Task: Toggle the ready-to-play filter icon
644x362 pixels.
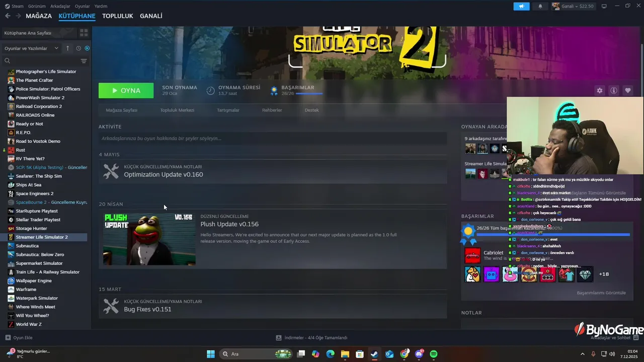Action: (87, 48)
